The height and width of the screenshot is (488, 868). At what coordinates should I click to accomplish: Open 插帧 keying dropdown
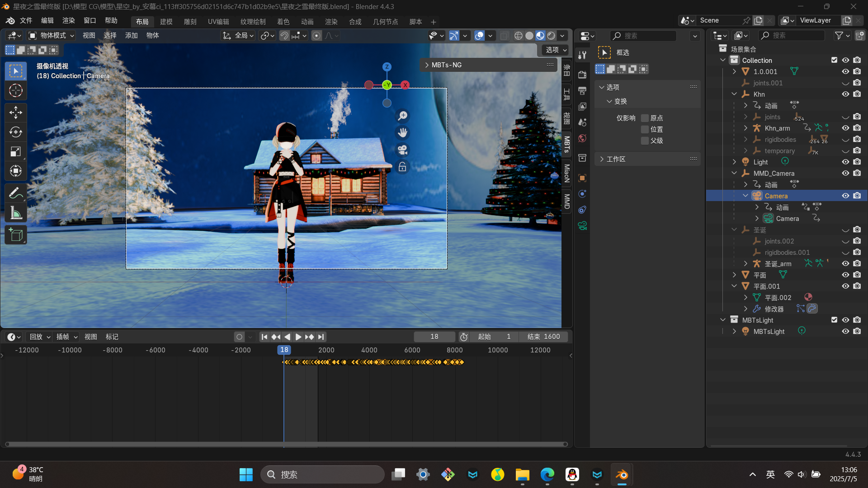[66, 337]
